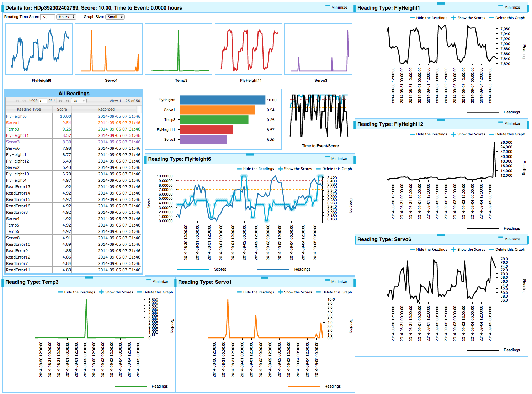Image resolution: width=532 pixels, height=394 pixels.
Task: Select the Servo3 row in All Readings
Action: [73, 142]
